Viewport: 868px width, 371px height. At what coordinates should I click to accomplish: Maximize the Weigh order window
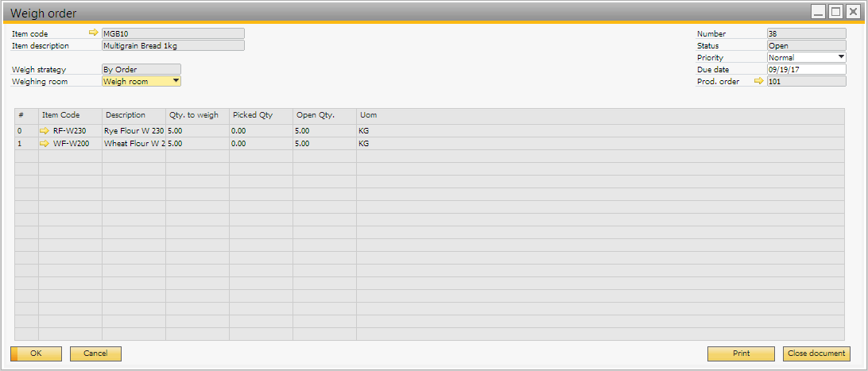835,12
